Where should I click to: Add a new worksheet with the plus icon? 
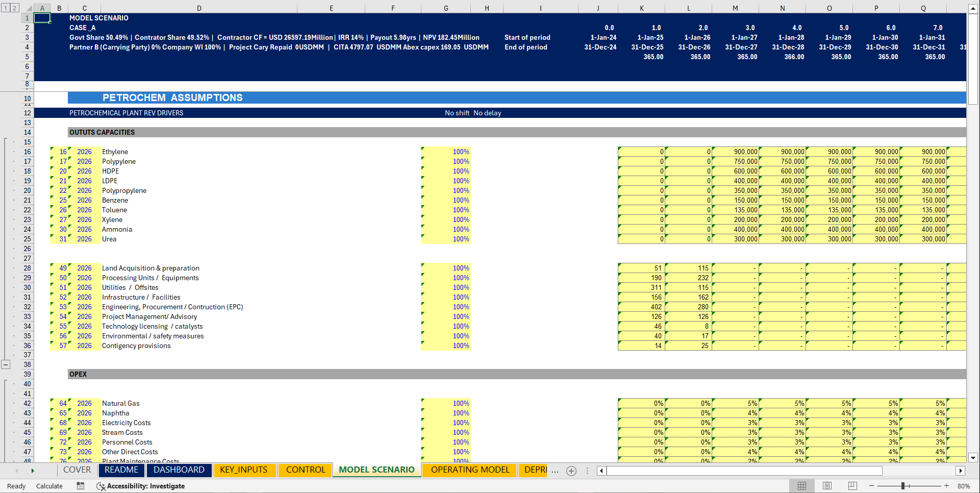tap(571, 471)
